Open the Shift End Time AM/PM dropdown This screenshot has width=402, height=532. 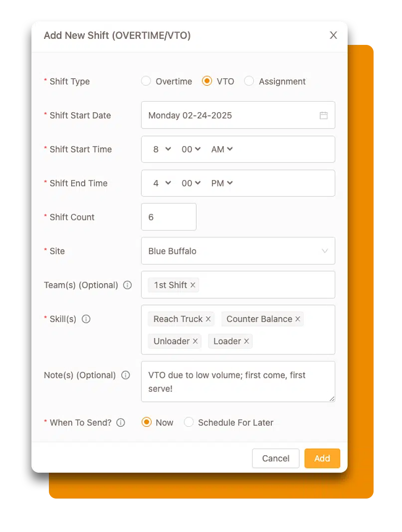(222, 183)
